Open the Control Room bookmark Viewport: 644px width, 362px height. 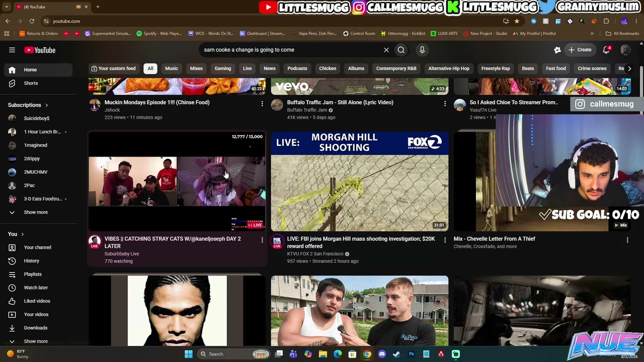click(359, 33)
